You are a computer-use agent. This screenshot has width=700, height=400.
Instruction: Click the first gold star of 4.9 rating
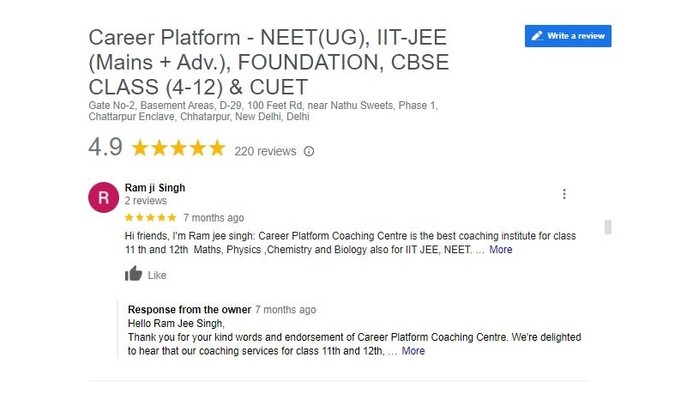[140, 148]
